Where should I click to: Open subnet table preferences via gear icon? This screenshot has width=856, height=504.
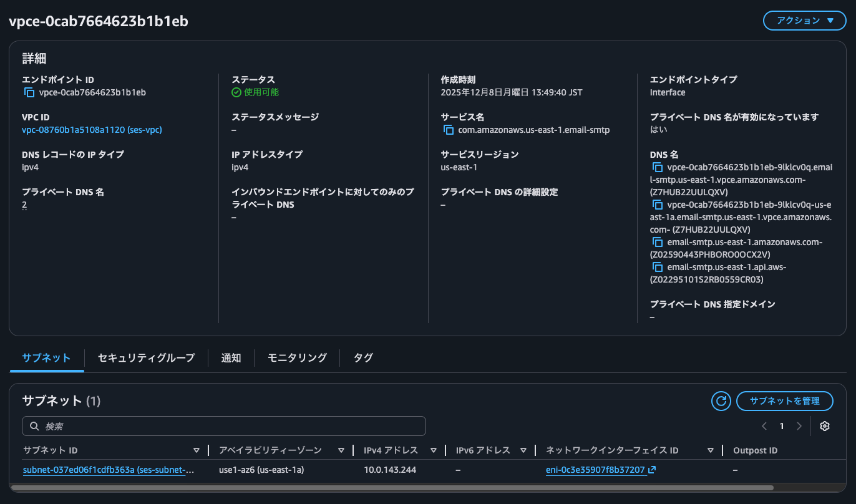(825, 425)
